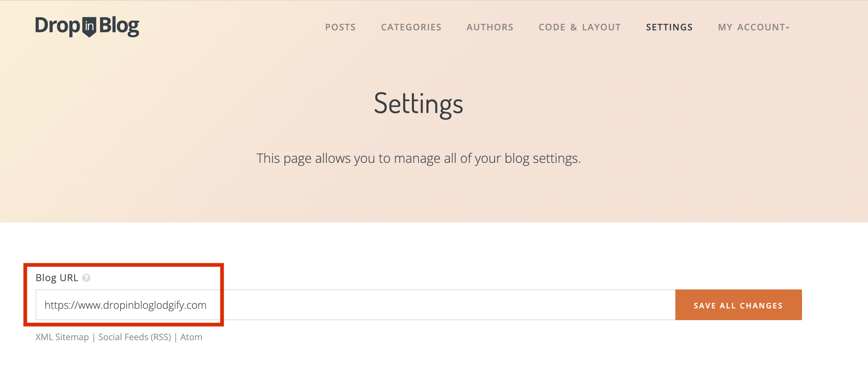Open the POSTS section

(340, 27)
